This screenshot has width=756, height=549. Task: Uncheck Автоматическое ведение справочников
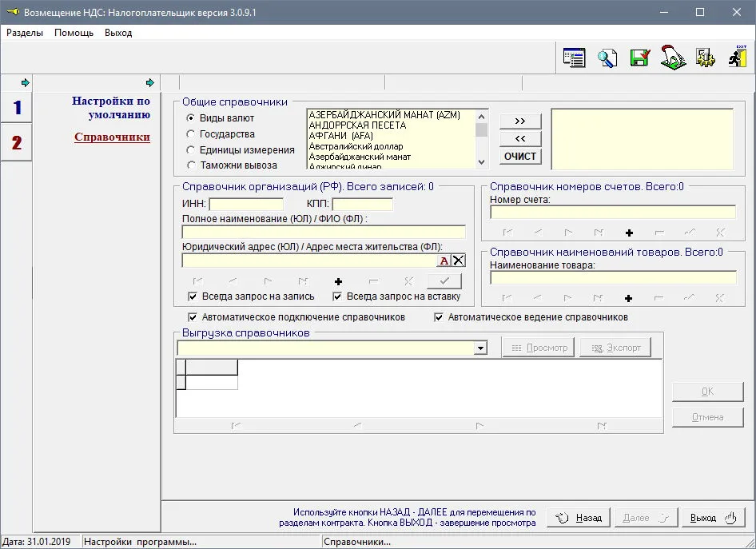coord(439,317)
